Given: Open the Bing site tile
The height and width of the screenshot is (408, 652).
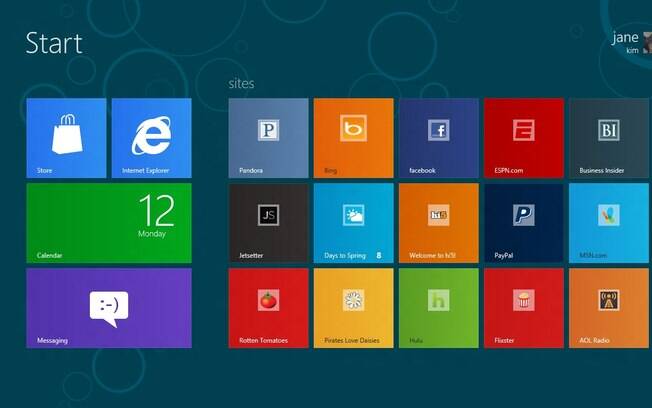Looking at the screenshot, I should pyautogui.click(x=353, y=138).
